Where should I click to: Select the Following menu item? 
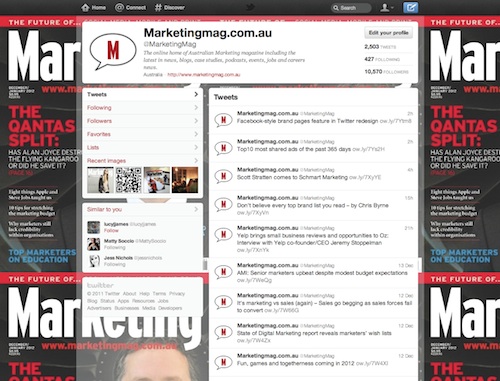click(x=142, y=108)
